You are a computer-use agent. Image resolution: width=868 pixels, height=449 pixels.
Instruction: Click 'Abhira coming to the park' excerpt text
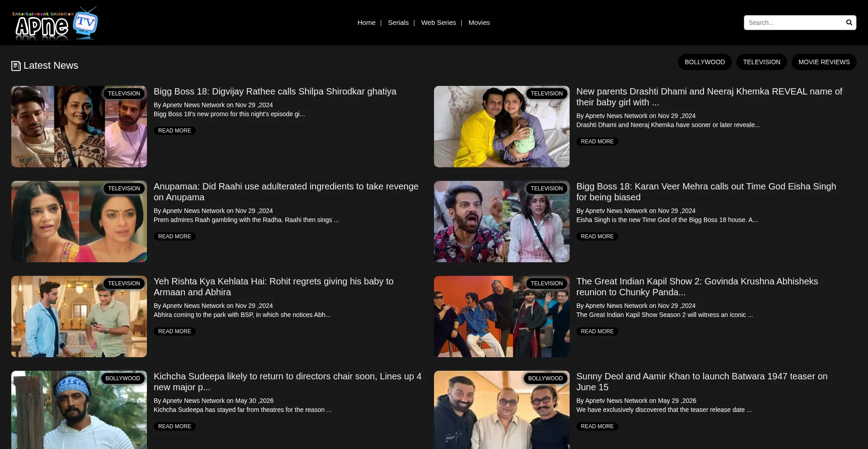click(x=242, y=315)
